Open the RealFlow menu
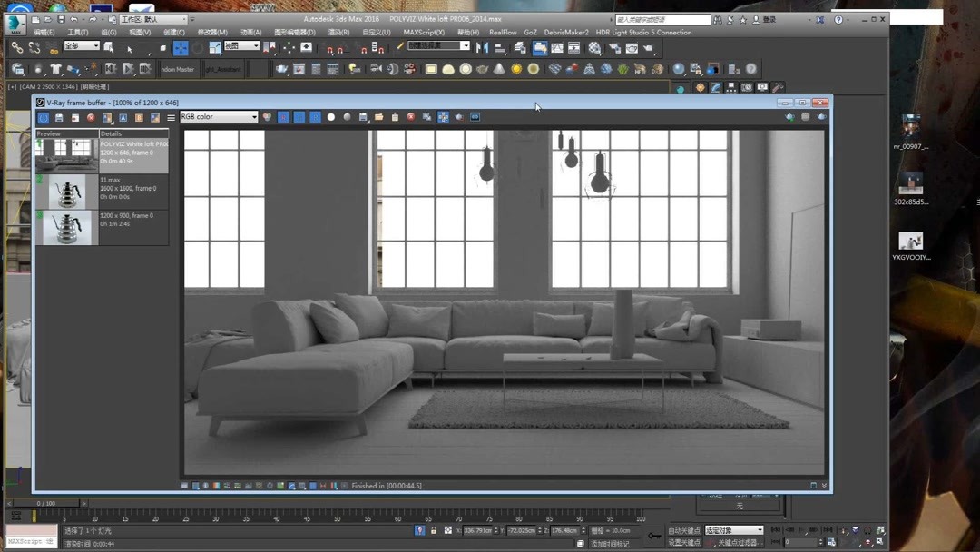This screenshot has width=980, height=552. 505,32
